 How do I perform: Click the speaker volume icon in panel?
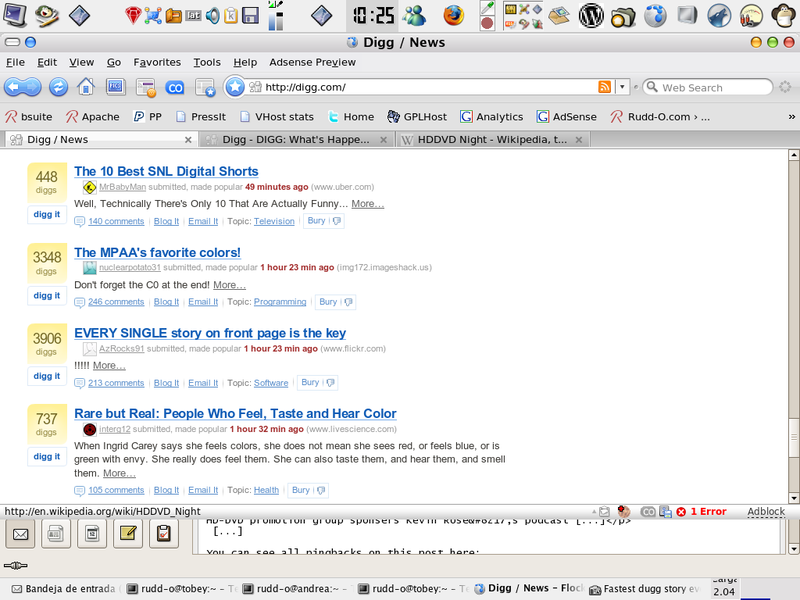[x=213, y=16]
